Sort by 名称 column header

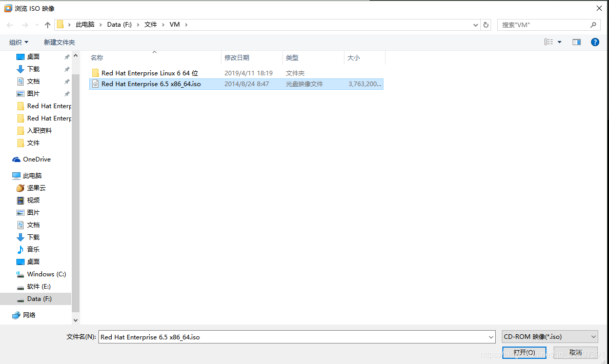pos(97,57)
